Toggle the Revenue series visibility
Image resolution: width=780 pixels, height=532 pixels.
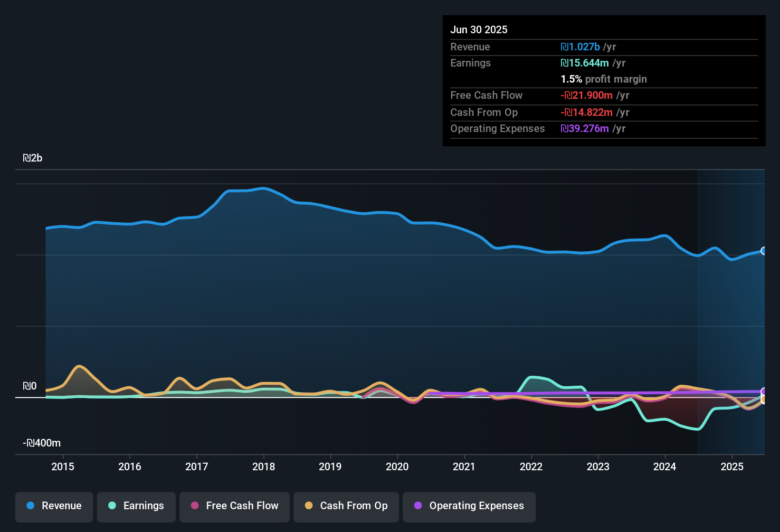[54, 506]
